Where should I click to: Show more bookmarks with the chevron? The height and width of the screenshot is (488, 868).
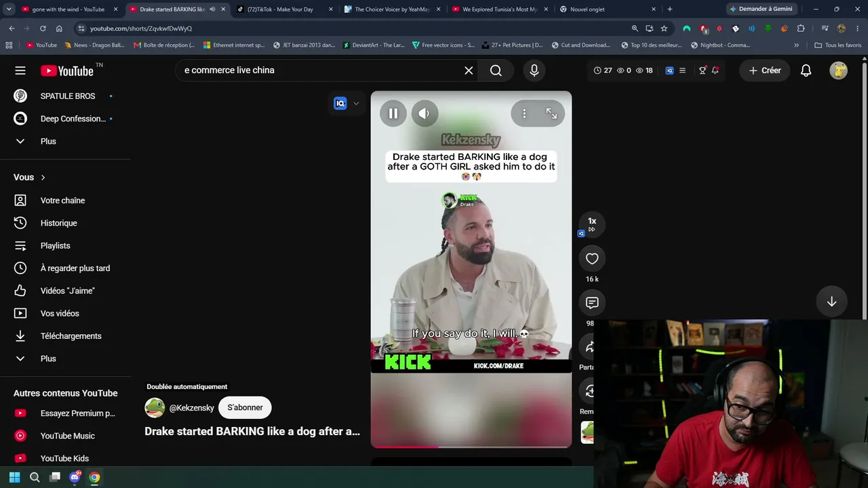[x=796, y=45]
